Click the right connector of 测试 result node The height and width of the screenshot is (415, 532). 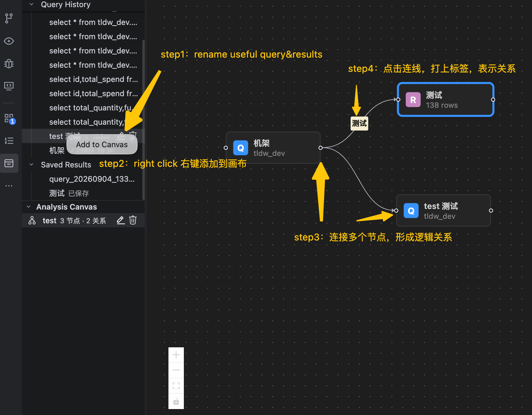493,100
